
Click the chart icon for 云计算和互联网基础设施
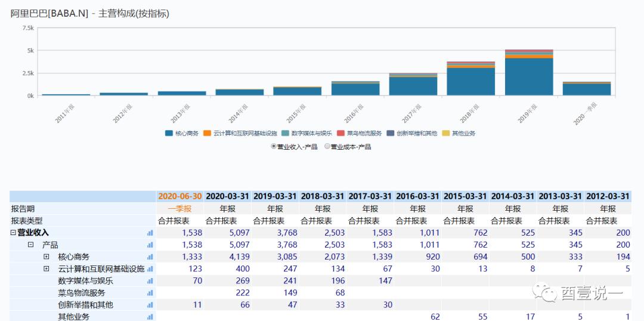coord(150,269)
